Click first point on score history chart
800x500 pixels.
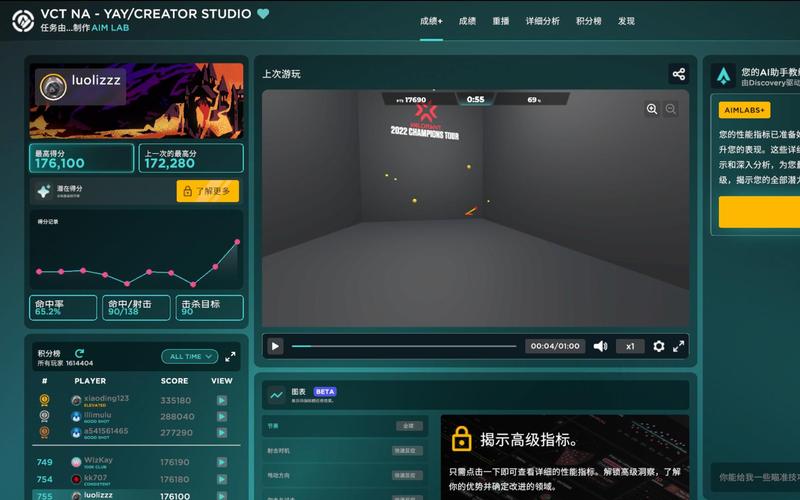[x=39, y=271]
